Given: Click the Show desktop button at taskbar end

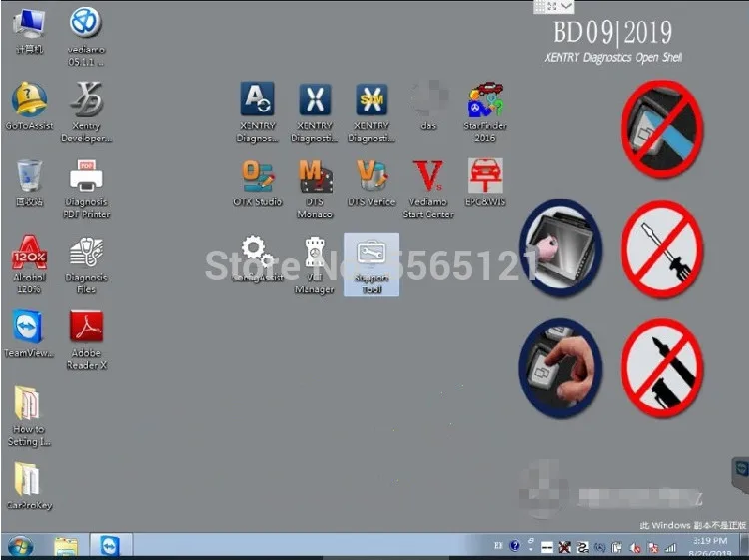Looking at the screenshot, I should click(x=744, y=546).
